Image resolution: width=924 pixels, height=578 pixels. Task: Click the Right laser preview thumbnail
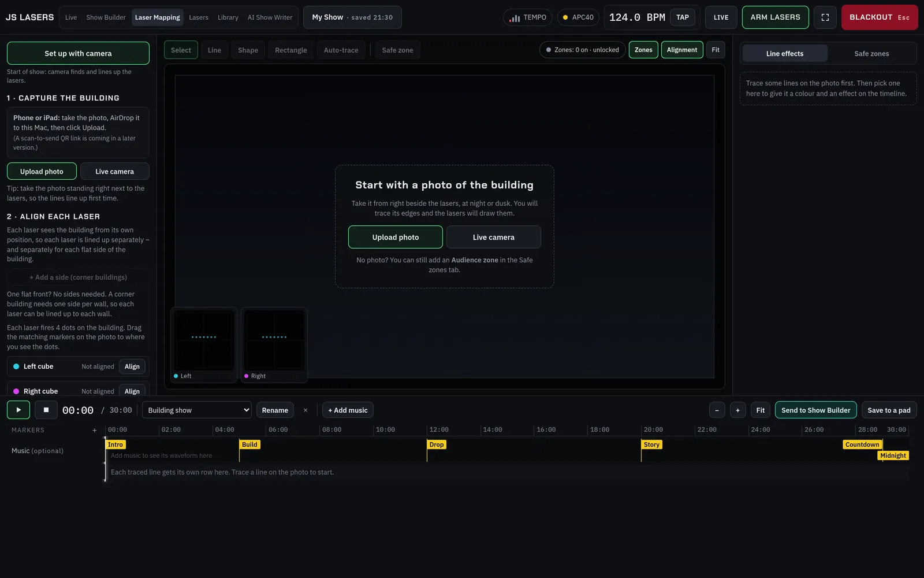pyautogui.click(x=274, y=345)
